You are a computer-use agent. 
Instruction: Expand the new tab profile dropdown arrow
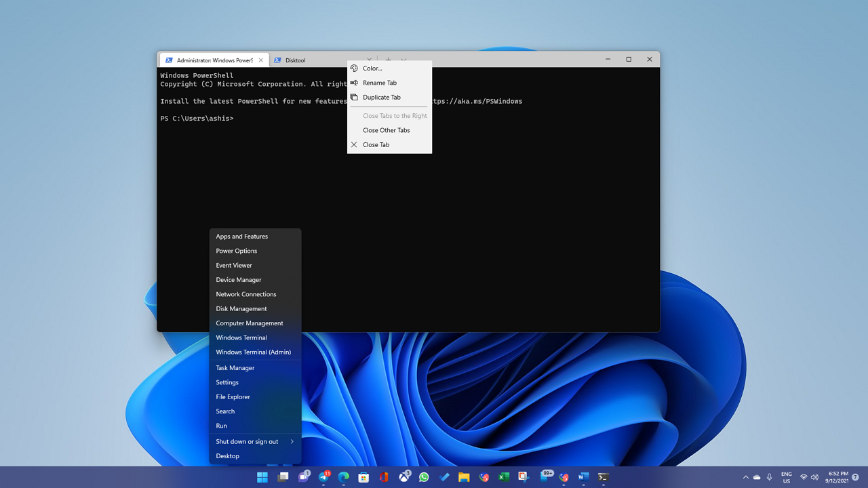click(x=403, y=60)
